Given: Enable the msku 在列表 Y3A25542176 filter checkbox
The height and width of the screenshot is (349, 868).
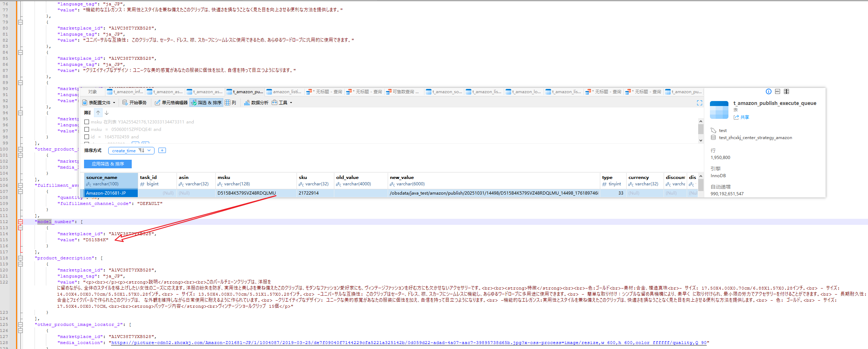Looking at the screenshot, I should 87,122.
